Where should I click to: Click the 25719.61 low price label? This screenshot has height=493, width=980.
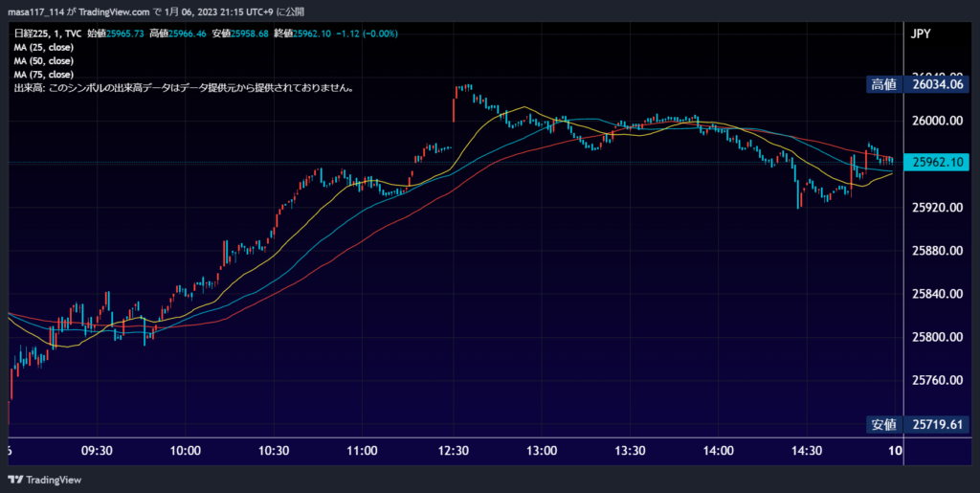tap(937, 425)
